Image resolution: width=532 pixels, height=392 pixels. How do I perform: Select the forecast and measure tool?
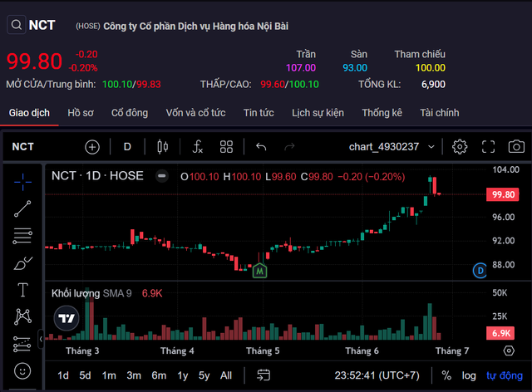pos(22,344)
